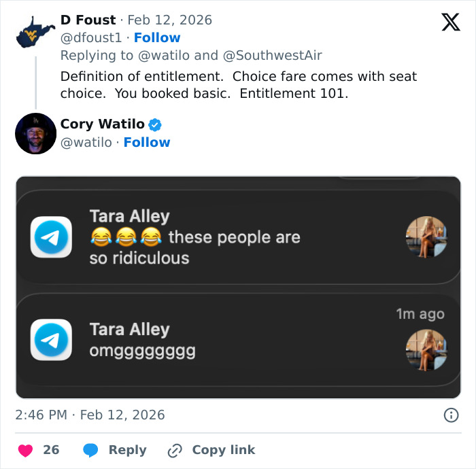The image size is (476, 469).
Task: Click the Telegram icon beside 'omggggggg' message
Action: 51,339
